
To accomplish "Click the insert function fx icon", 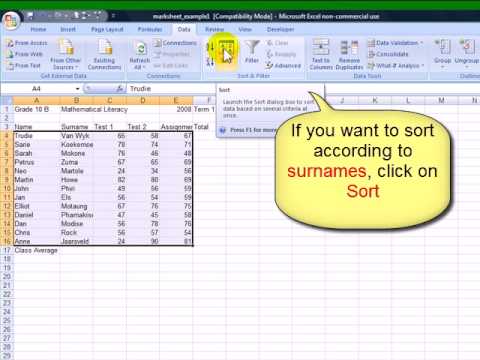I will tap(120, 89).
